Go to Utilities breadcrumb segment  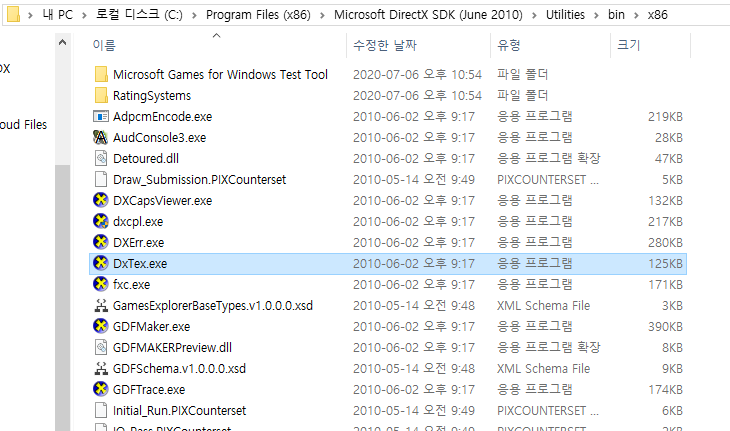tap(565, 15)
